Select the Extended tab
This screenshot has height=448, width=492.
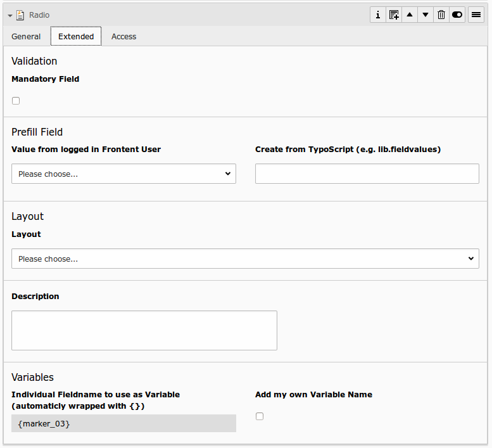tap(76, 37)
